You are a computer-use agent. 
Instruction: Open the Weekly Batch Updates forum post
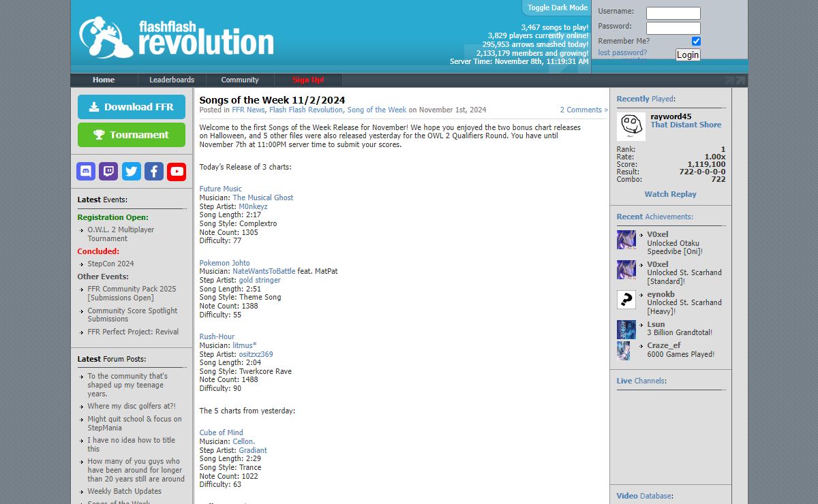pyautogui.click(x=124, y=491)
